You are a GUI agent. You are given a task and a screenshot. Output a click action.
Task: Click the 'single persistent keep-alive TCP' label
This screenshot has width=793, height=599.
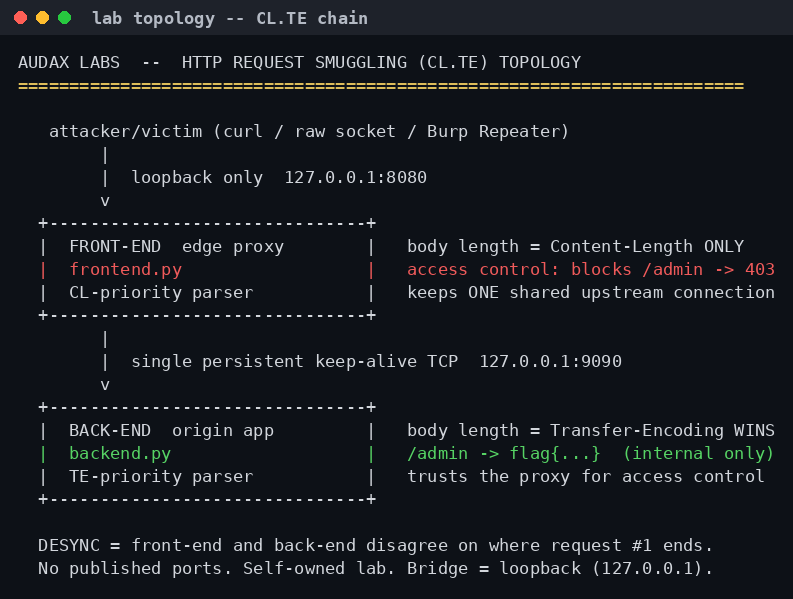[294, 361]
